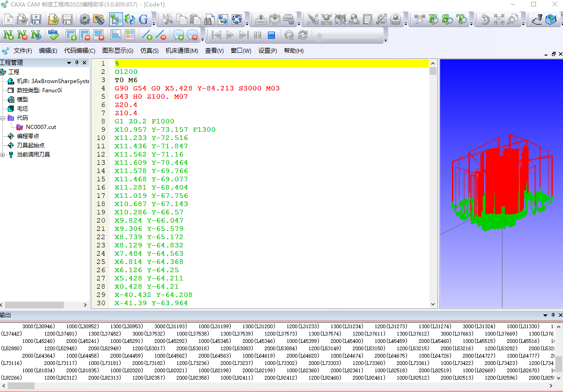Viewport: 563px width, 392px height.
Task: Click the green S search icon
Action: click(447, 19)
